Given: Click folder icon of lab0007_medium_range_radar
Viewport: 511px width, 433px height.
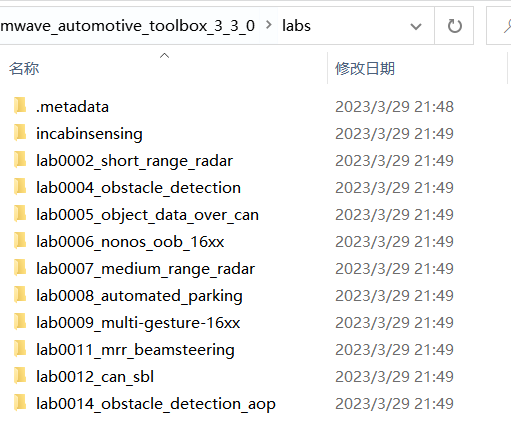Looking at the screenshot, I should 20,268.
